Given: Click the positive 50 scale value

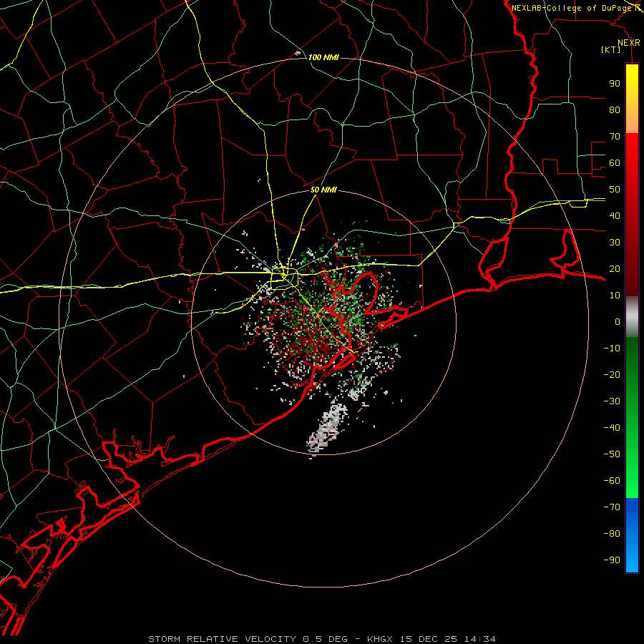Looking at the screenshot, I should click(x=615, y=190).
